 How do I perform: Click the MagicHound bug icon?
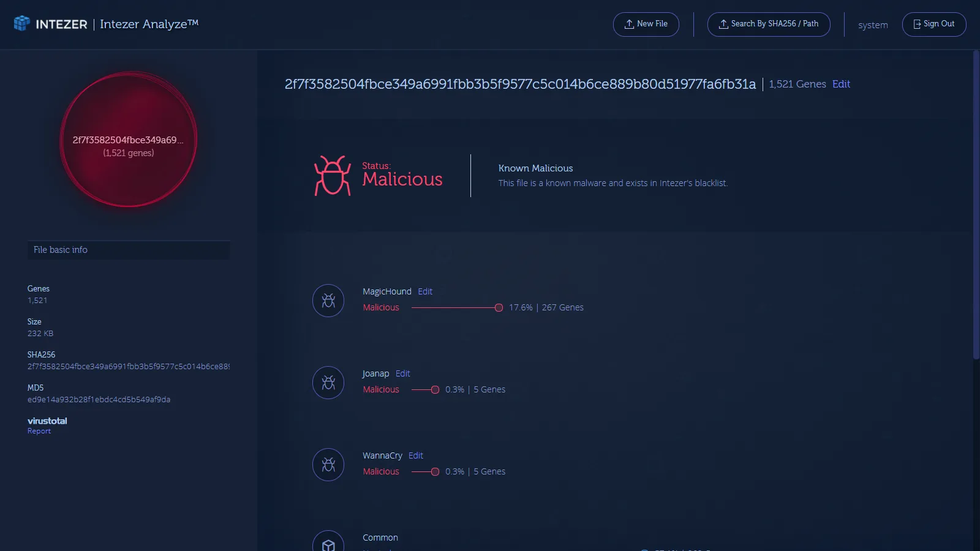pos(328,301)
